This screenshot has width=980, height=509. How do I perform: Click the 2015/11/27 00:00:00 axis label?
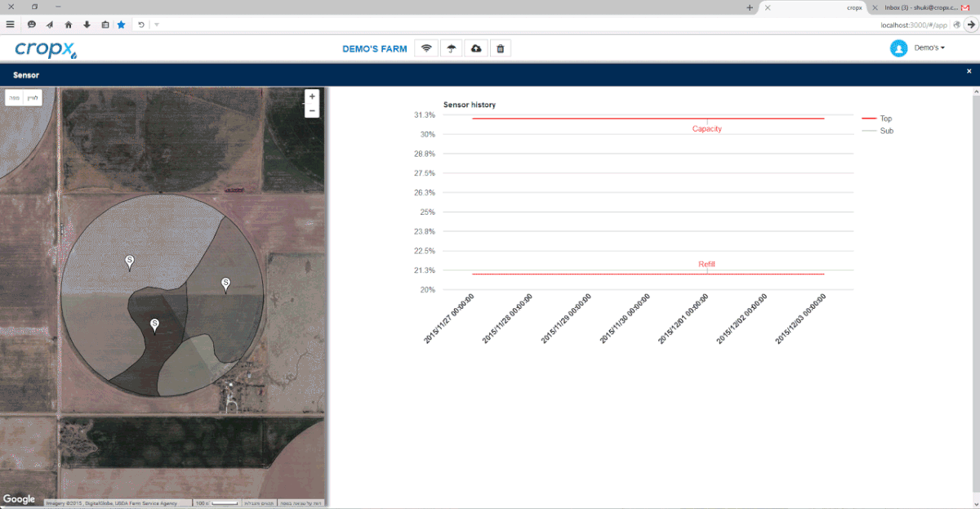[449, 319]
